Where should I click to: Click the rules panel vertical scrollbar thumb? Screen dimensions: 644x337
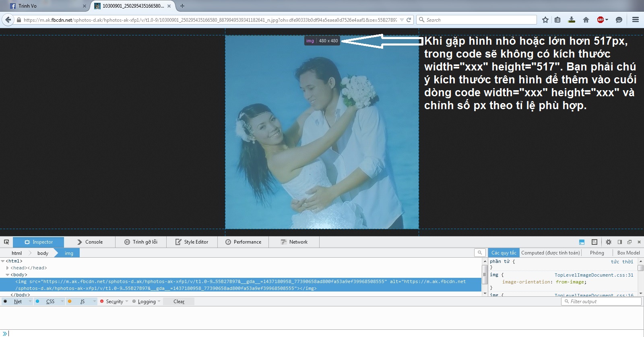(641, 268)
